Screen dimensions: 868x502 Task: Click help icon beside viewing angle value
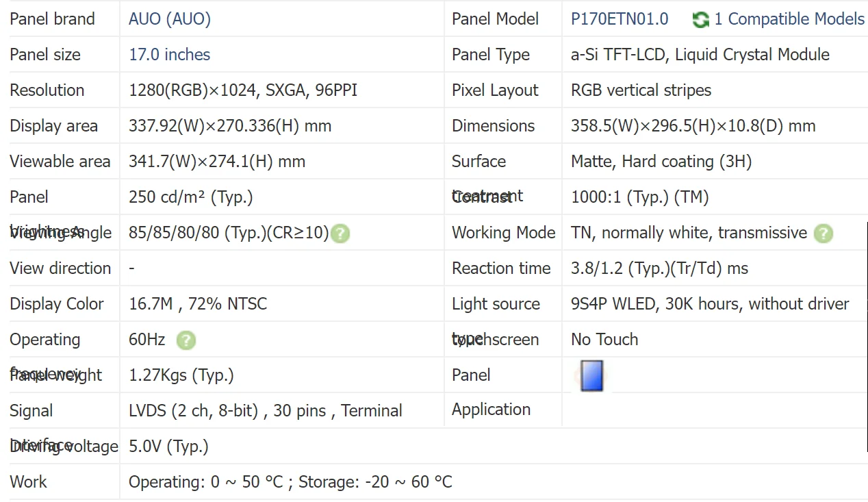(x=340, y=234)
